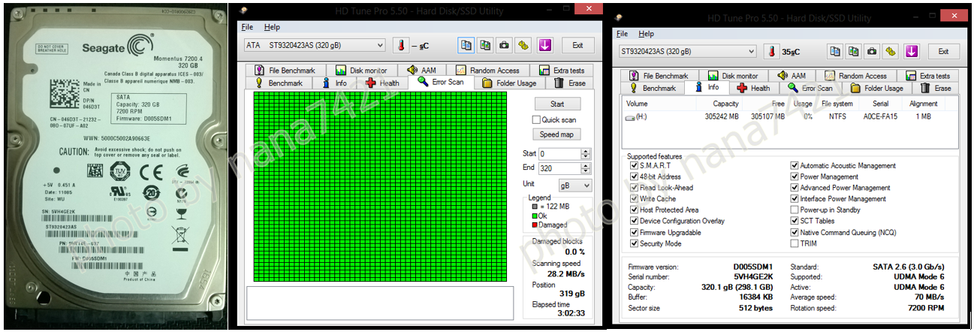Switch to Error Scan tab in Info window
The width and height of the screenshot is (980, 335).
tap(812, 89)
